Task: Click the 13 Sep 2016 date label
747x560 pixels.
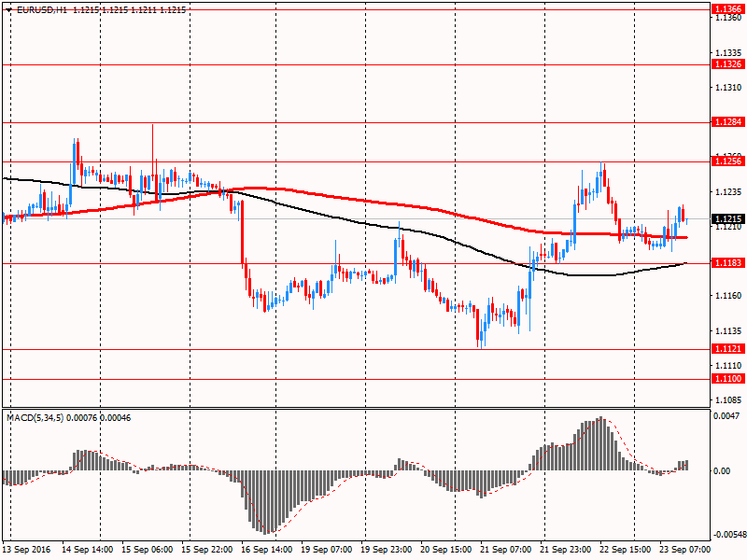Action: [x=26, y=549]
